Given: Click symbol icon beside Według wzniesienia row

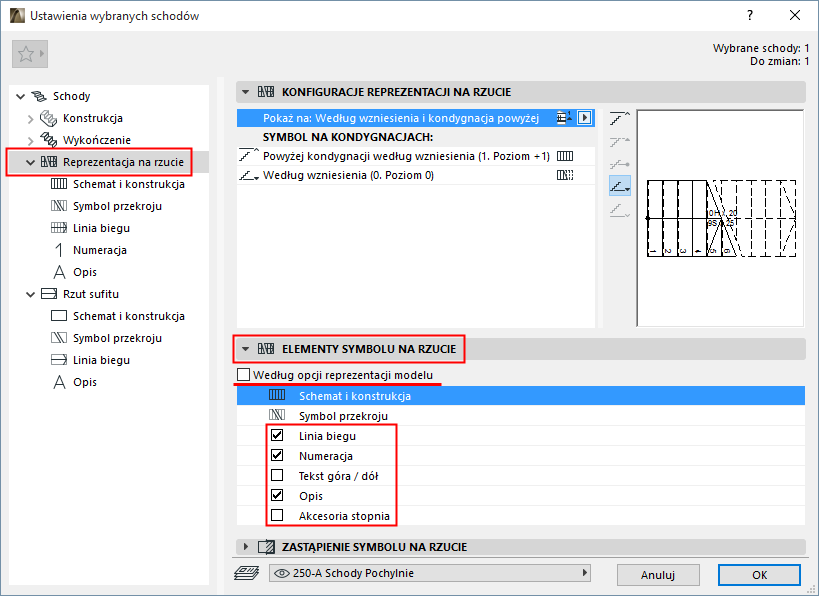Looking at the screenshot, I should pyautogui.click(x=565, y=176).
